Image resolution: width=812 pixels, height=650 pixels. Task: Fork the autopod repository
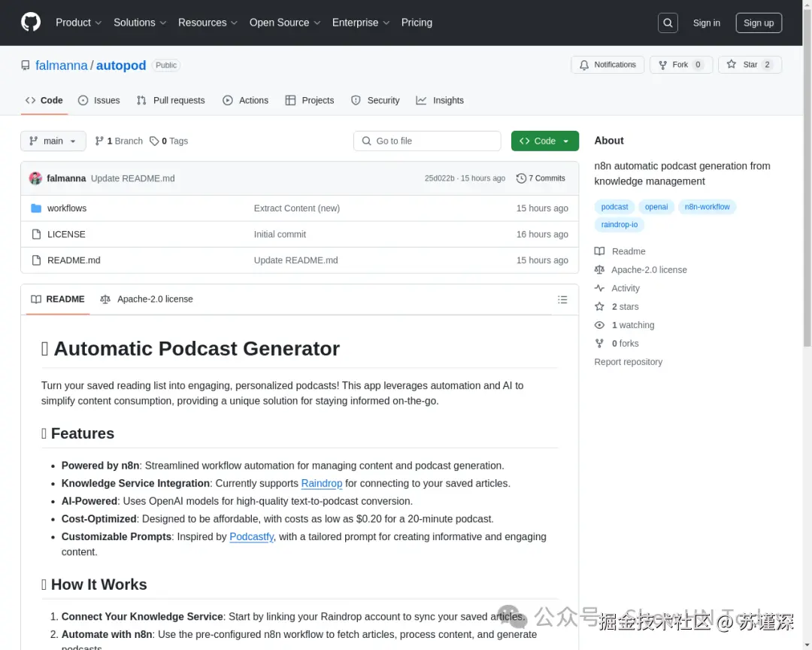pyautogui.click(x=681, y=65)
